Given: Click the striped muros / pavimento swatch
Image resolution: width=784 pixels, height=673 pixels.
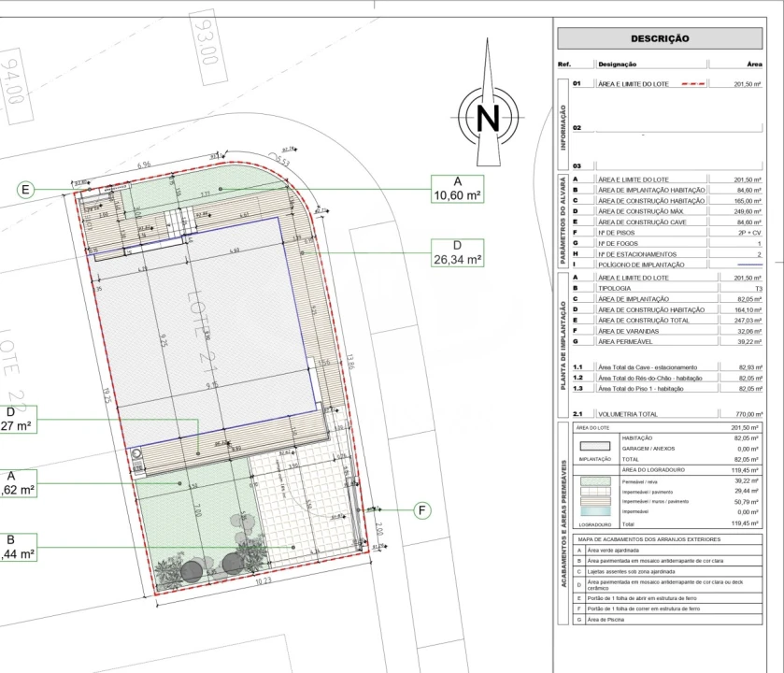Looking at the screenshot, I should [595, 502].
